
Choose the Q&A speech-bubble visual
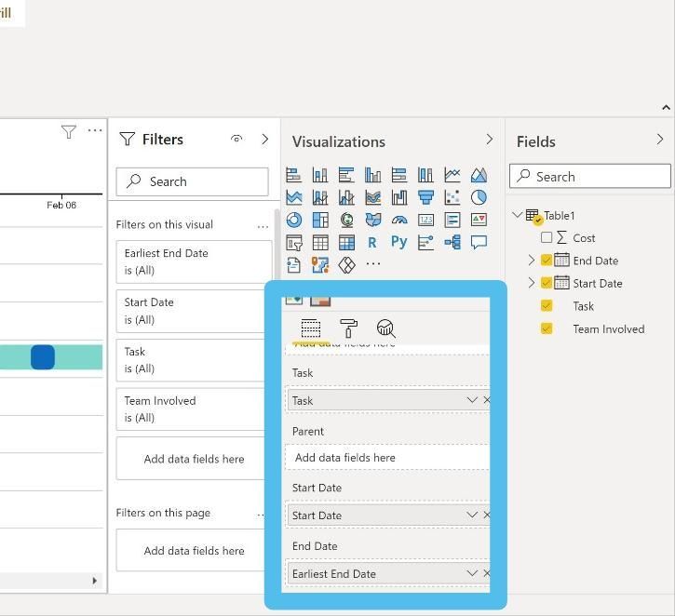479,243
